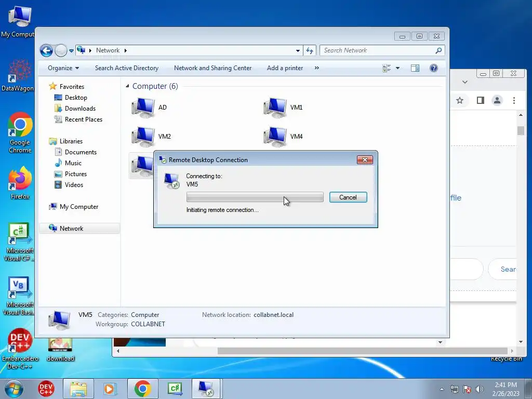Click Remote Desktop Connection taskbar button
The height and width of the screenshot is (399, 532).
pyautogui.click(x=207, y=389)
